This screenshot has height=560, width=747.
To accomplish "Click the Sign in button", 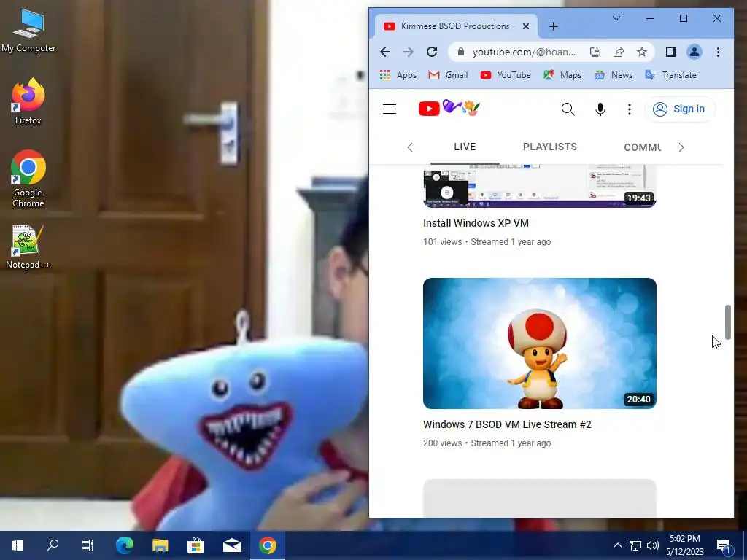I will pos(679,109).
